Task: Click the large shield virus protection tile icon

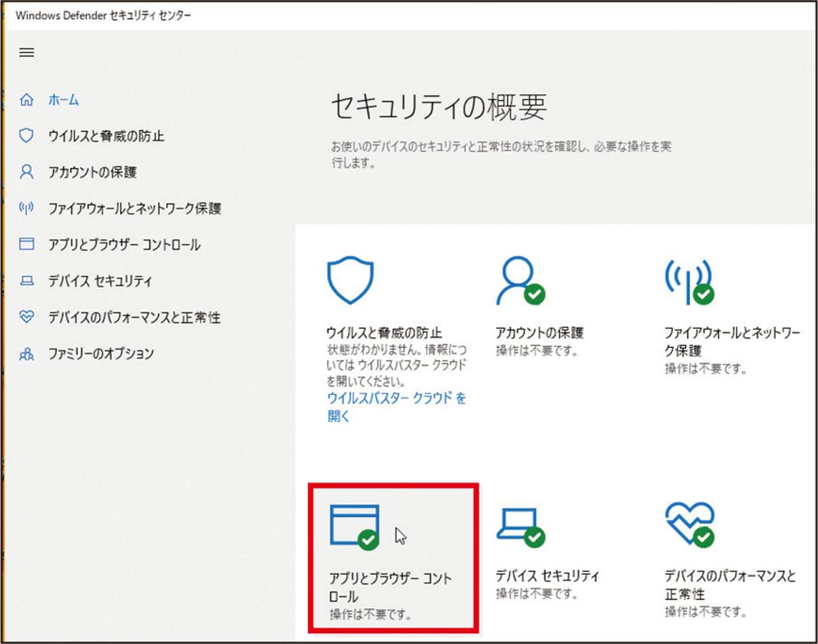Action: (350, 280)
